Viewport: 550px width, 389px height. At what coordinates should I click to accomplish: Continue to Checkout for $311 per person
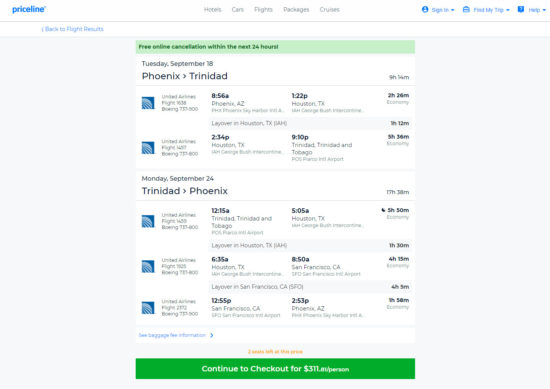(275, 369)
